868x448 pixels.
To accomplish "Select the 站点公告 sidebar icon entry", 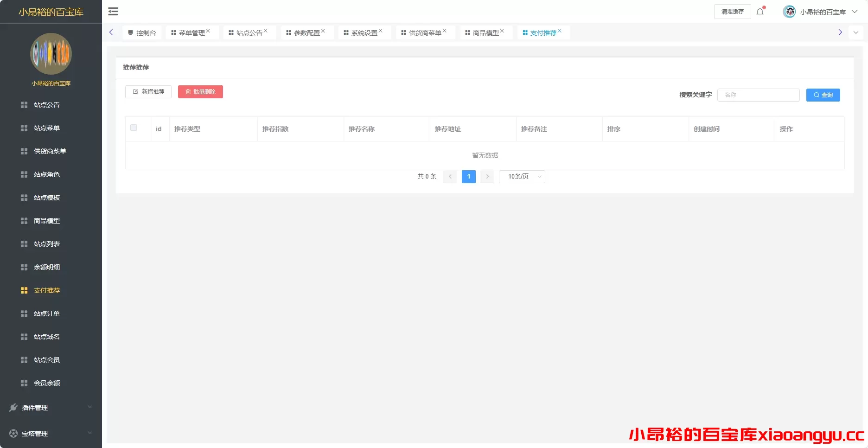I will (x=46, y=105).
